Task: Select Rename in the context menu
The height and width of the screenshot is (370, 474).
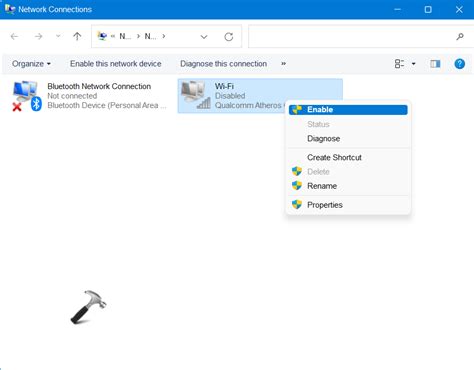Action: 348,186
